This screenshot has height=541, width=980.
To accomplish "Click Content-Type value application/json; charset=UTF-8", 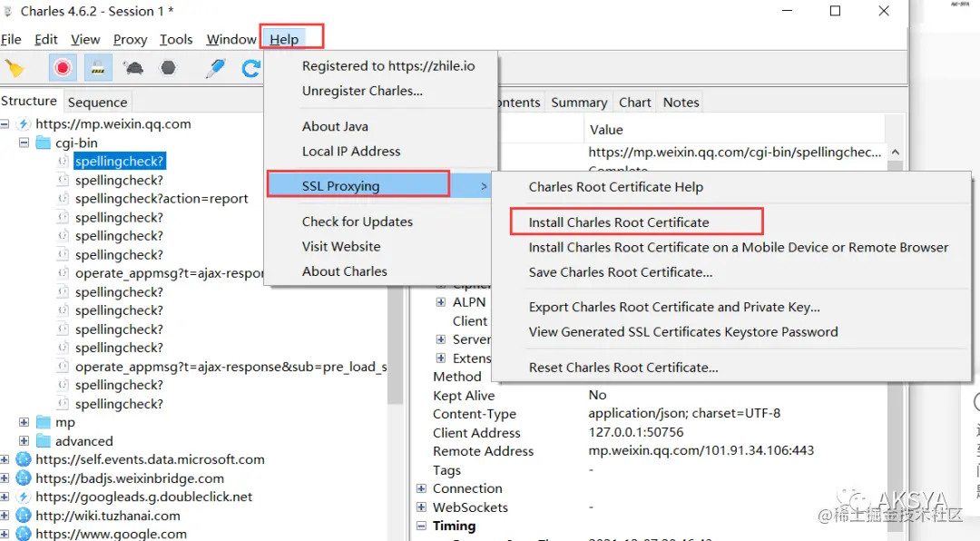I will (x=684, y=413).
